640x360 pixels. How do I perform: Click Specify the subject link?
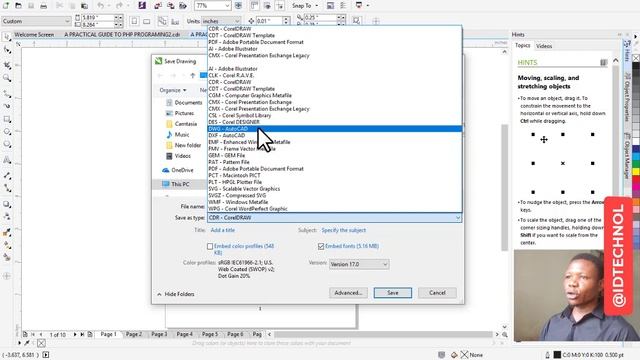tap(344, 230)
